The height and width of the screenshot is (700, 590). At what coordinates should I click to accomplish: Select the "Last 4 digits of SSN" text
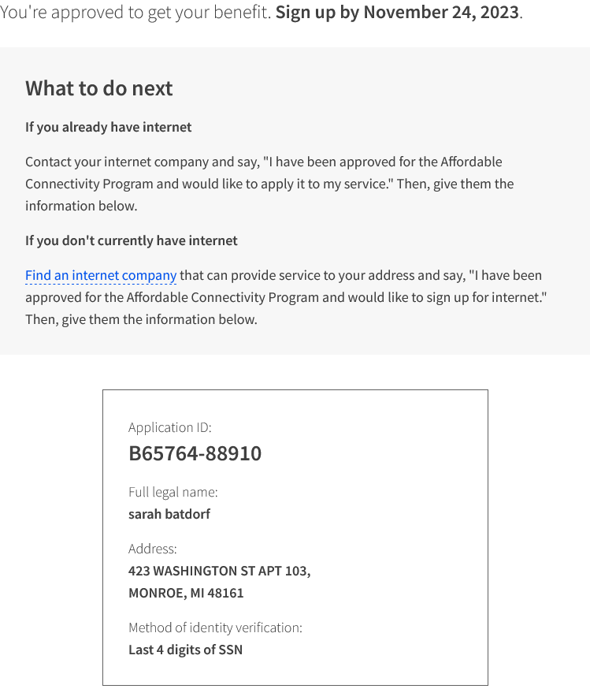point(186,650)
